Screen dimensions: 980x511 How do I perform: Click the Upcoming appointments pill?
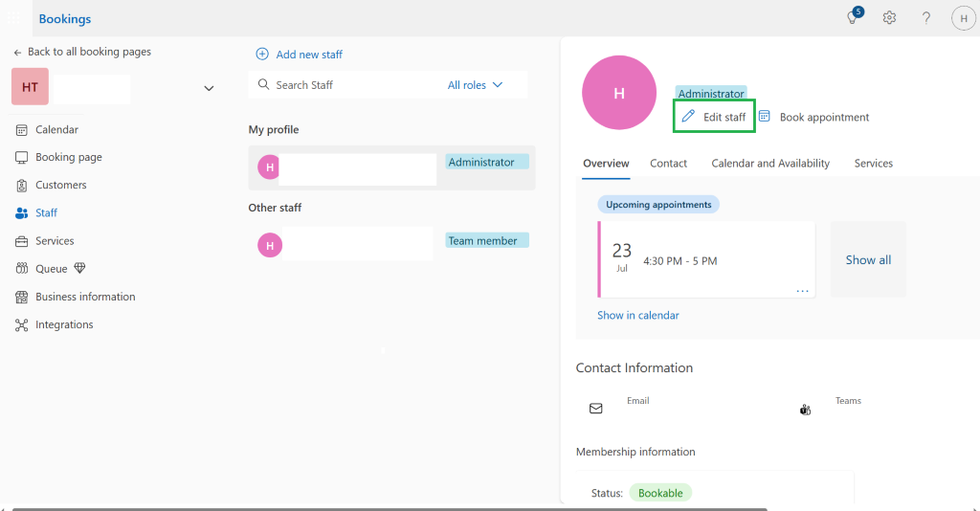[x=658, y=204]
